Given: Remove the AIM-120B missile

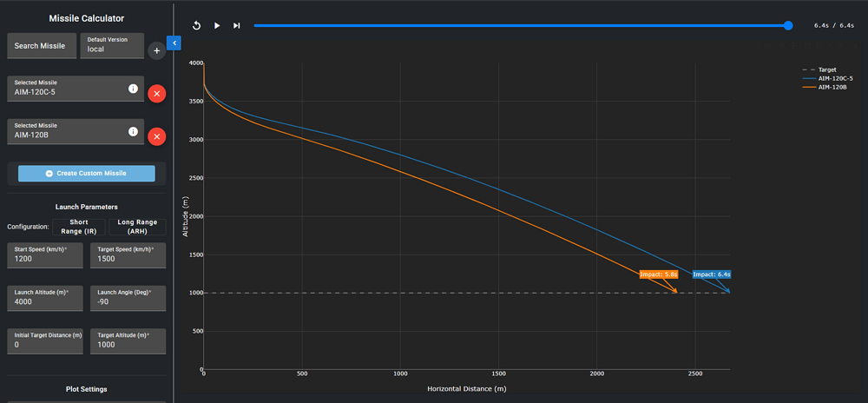Looking at the screenshot, I should 156,136.
